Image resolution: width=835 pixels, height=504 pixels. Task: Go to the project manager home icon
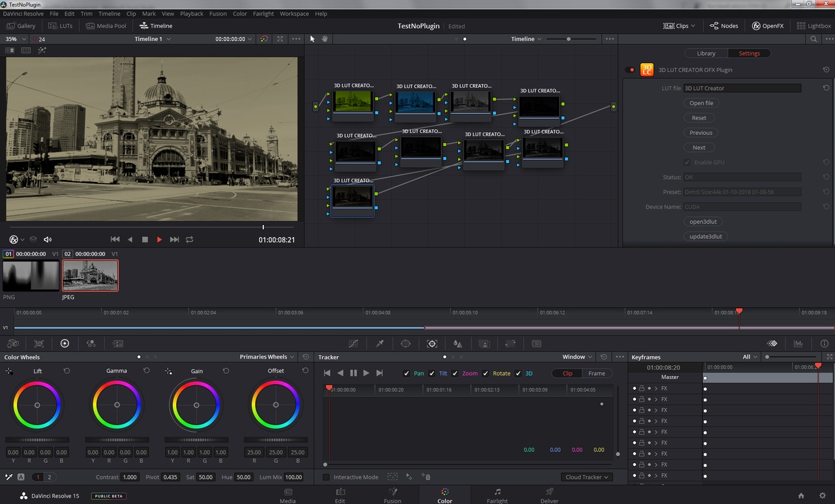click(x=801, y=496)
